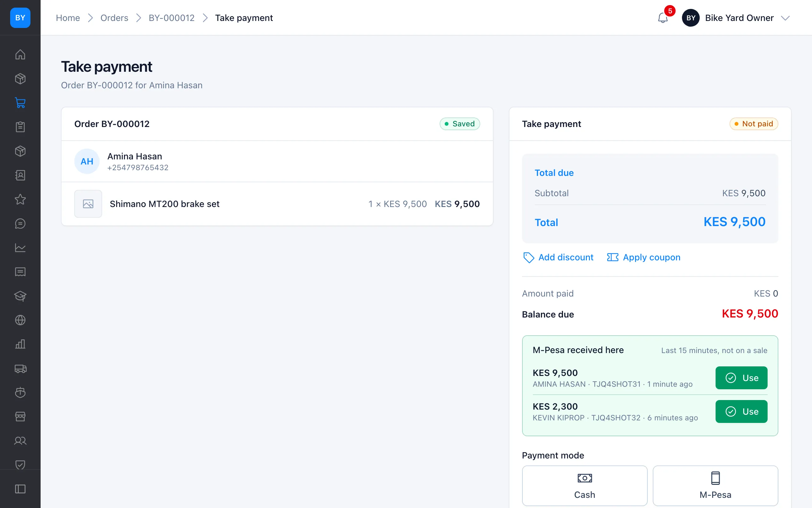812x508 pixels.
Task: Open the delivery truck sidebar icon
Action: 20,369
